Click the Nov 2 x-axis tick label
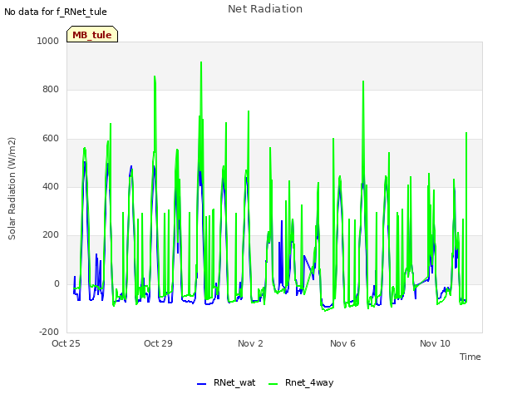This screenshot has height=399, width=532. coord(250,343)
